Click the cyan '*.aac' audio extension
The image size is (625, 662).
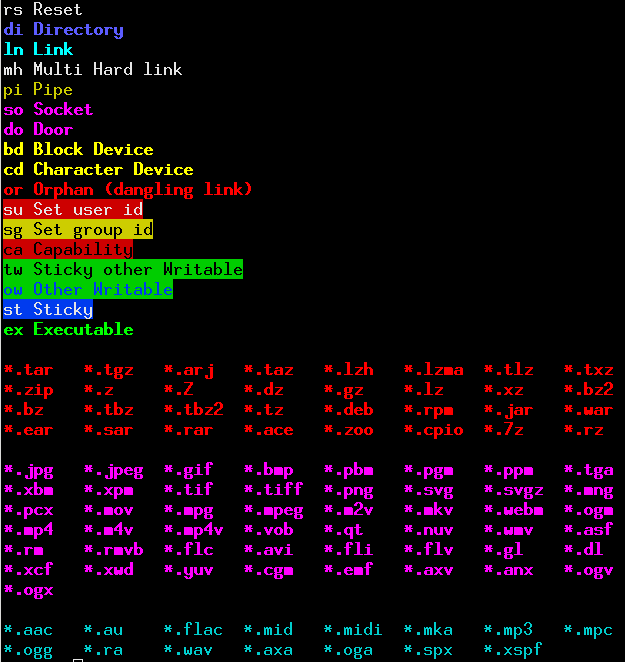pos(28,630)
